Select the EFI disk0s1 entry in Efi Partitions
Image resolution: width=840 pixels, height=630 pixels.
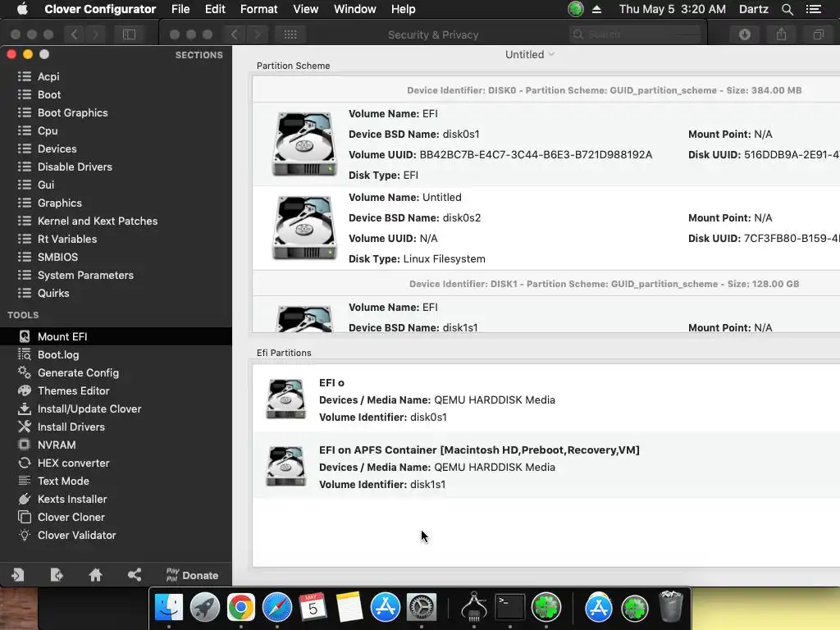(546, 399)
